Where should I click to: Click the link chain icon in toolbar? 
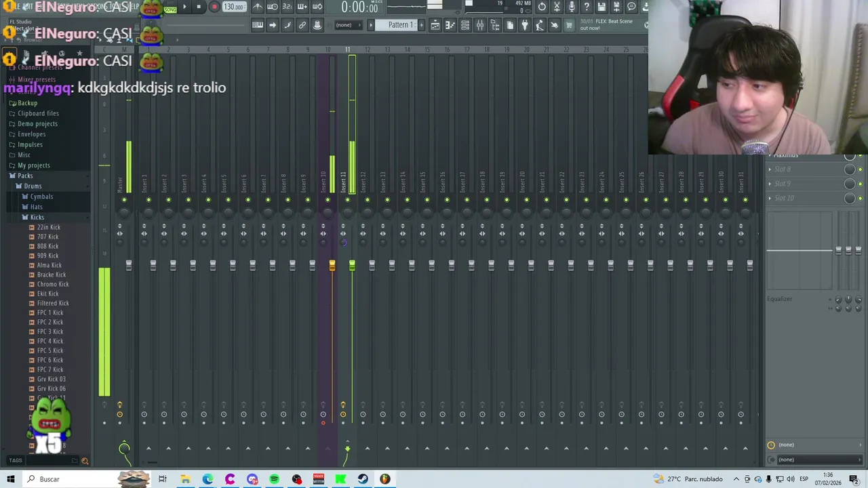302,25
